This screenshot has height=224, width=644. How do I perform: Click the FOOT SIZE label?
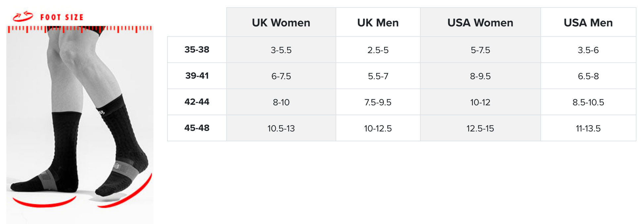[62, 17]
